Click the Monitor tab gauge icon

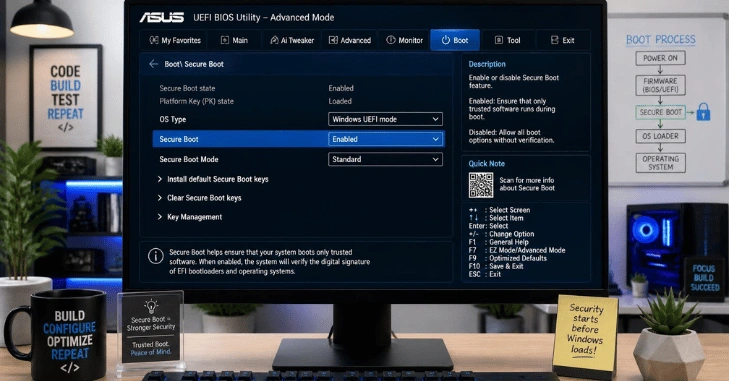[x=391, y=40]
